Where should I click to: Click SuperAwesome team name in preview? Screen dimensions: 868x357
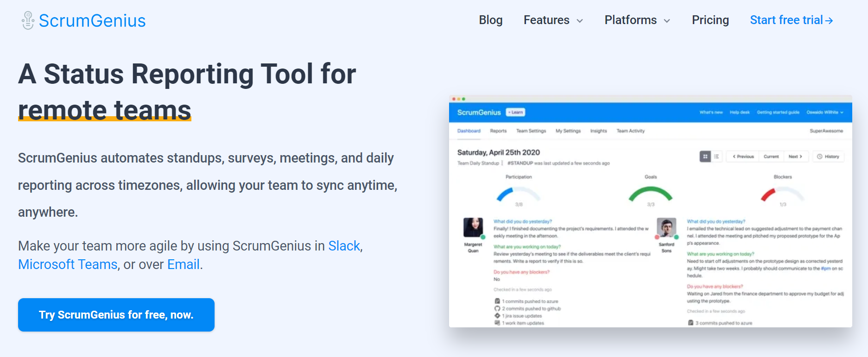click(x=826, y=131)
